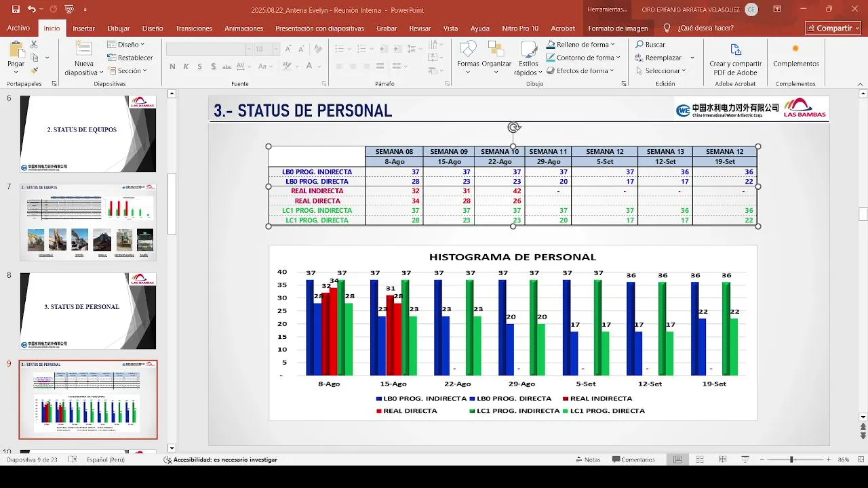Select slide 7 thumbnail Status de Equipos chart

coord(88,222)
